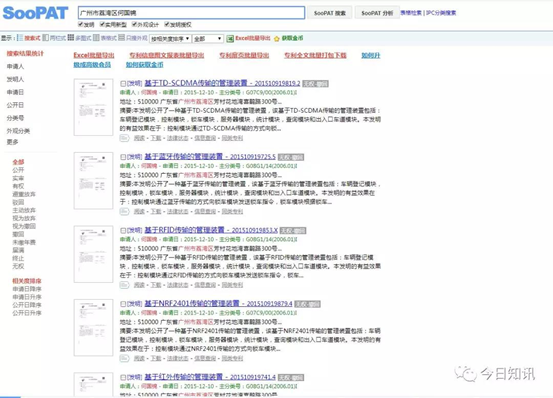Click the SooPAT 搜索 button

tap(330, 13)
